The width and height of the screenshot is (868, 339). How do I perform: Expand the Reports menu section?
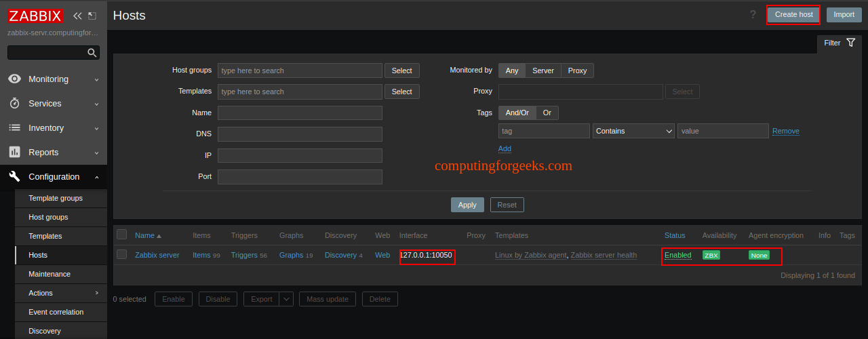point(54,153)
